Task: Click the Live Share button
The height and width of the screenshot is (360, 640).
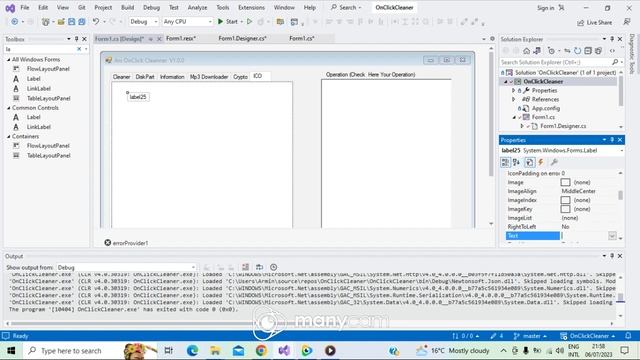Action: (594, 22)
